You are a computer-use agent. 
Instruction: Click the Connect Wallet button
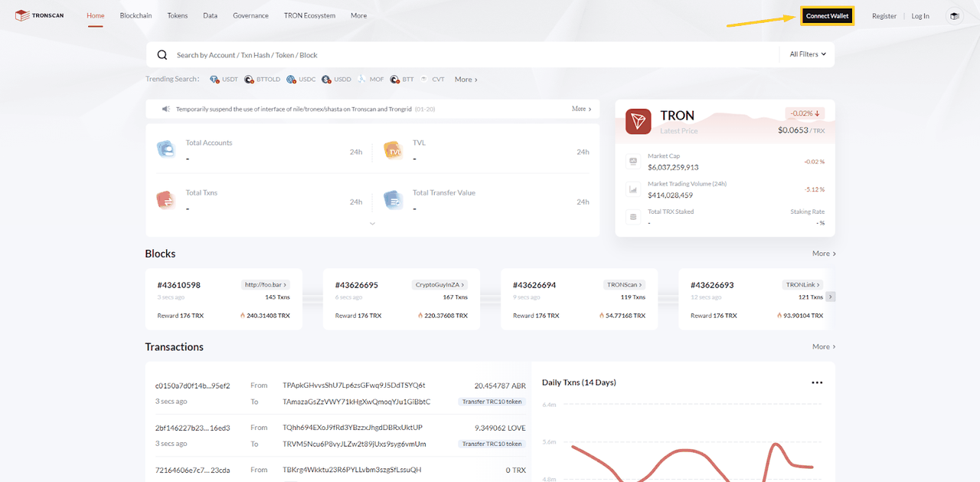tap(827, 15)
